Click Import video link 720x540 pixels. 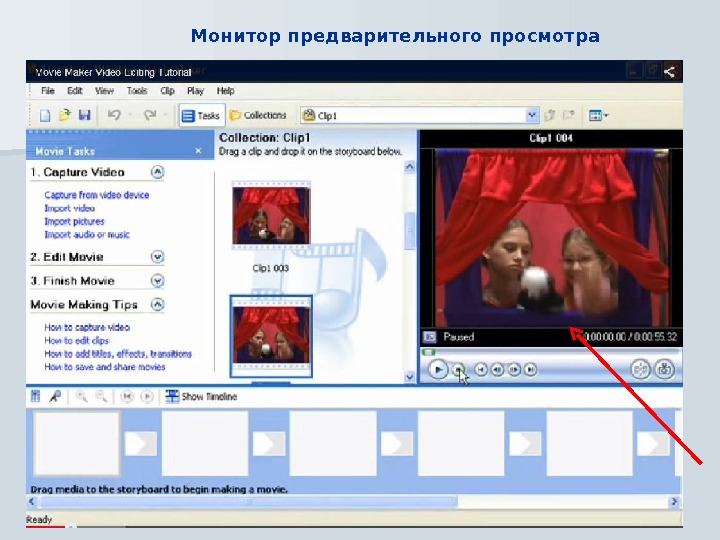tap(69, 208)
